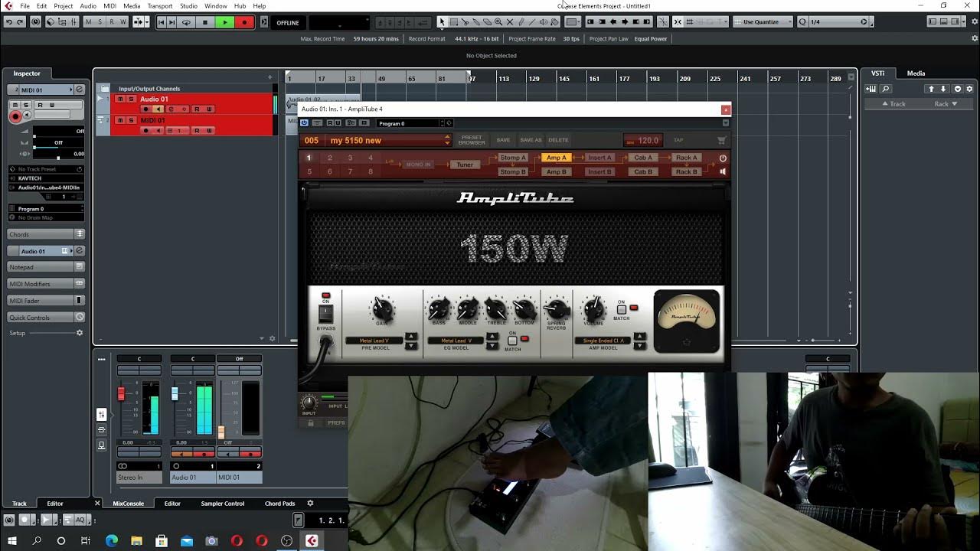The height and width of the screenshot is (551, 980).
Task: Expand the Chords inspector section
Action: click(x=46, y=234)
